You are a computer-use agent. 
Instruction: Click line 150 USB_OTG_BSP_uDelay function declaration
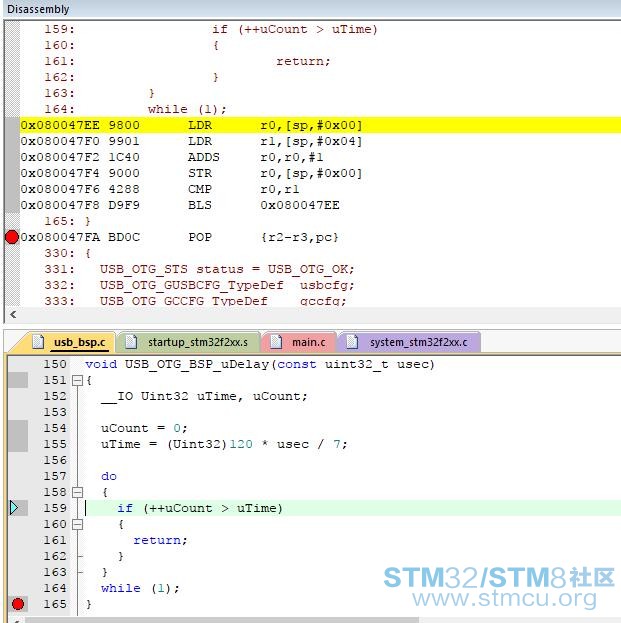pos(260,364)
